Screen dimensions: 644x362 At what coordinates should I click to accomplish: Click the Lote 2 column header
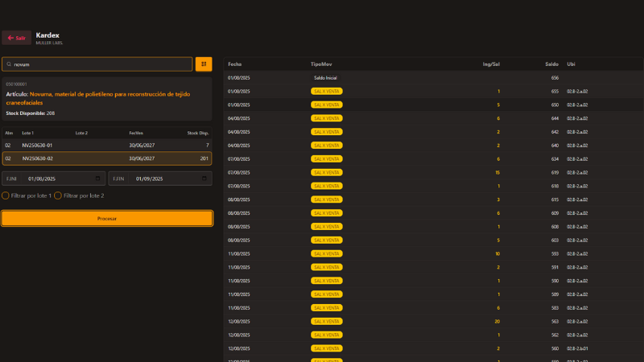81,133
